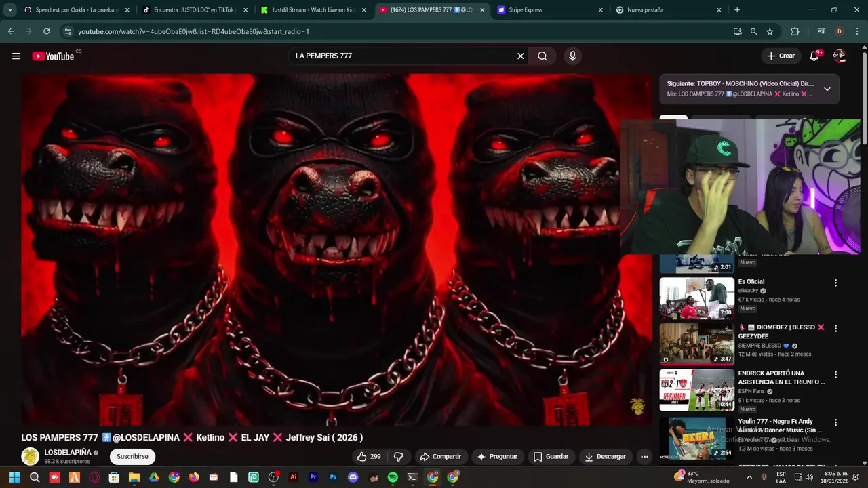The image size is (868, 488).
Task: Open Yeulin 777 Negra video thumbnail
Action: pyautogui.click(x=697, y=438)
